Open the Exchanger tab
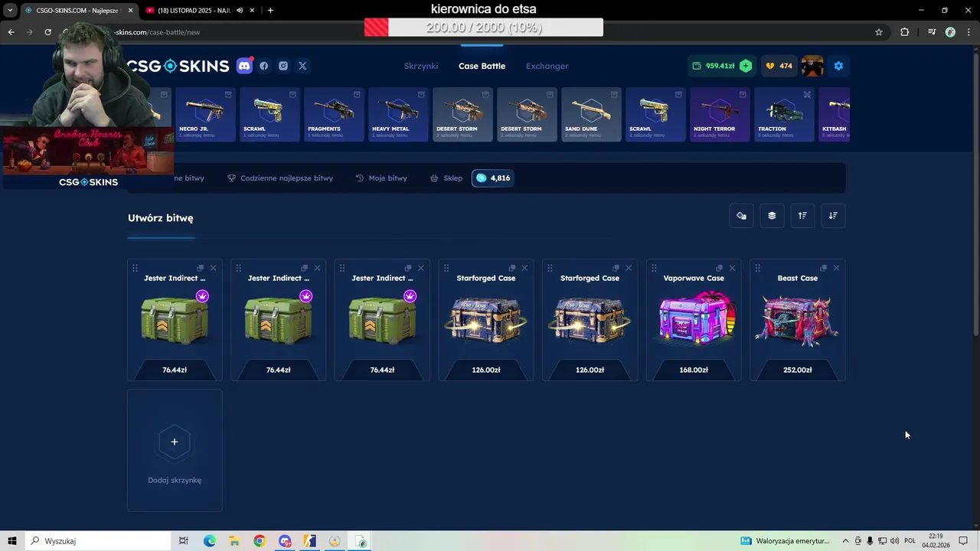The width and height of the screenshot is (980, 551). point(547,66)
